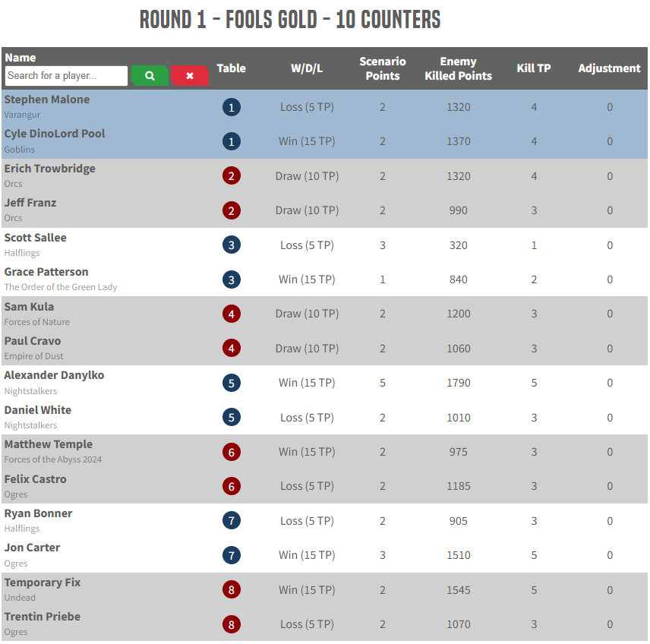
Task: Select the Daniel White player name
Action: pyautogui.click(x=38, y=410)
